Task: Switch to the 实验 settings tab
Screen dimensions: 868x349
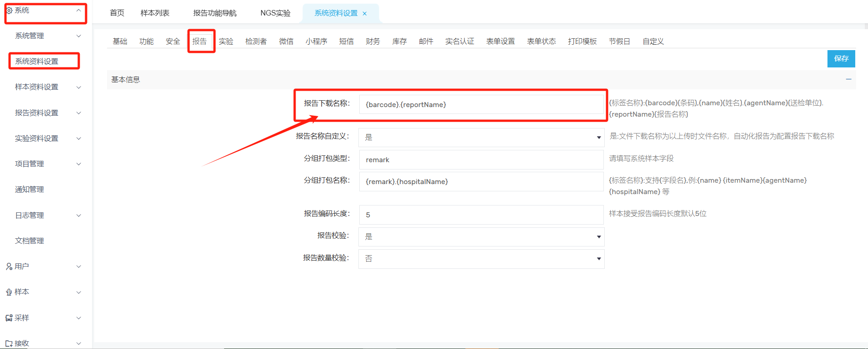Action: click(226, 41)
